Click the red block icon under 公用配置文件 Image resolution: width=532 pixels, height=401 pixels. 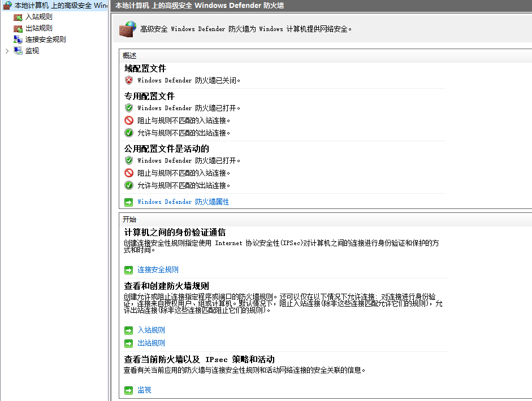tap(128, 173)
